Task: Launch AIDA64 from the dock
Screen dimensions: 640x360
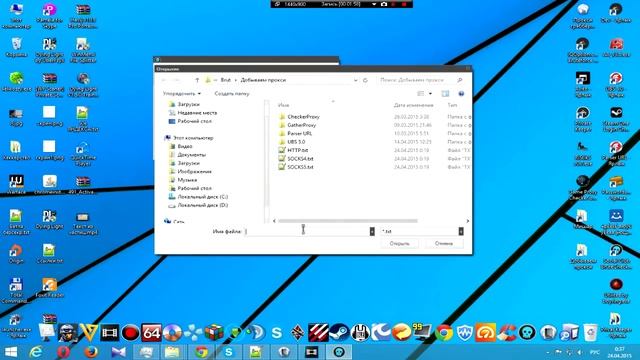Action: click(x=151, y=333)
